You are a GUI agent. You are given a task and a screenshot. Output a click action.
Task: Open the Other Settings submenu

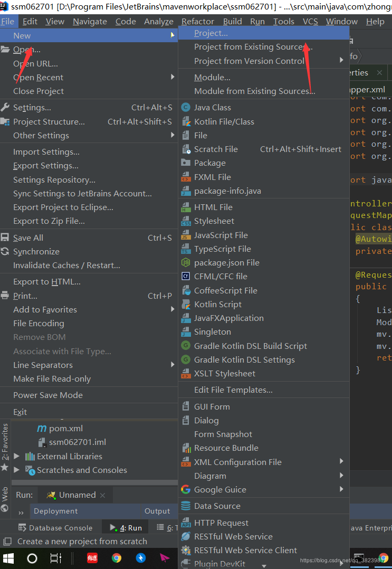click(89, 135)
